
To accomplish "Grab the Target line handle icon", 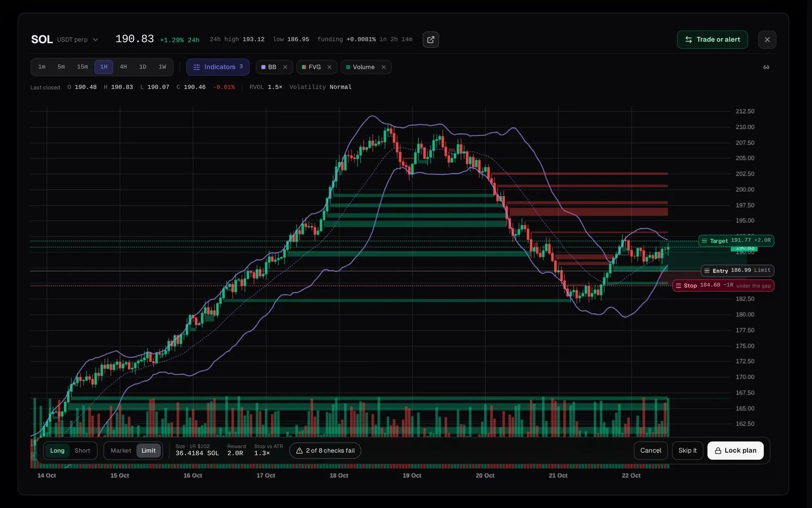I will (704, 241).
